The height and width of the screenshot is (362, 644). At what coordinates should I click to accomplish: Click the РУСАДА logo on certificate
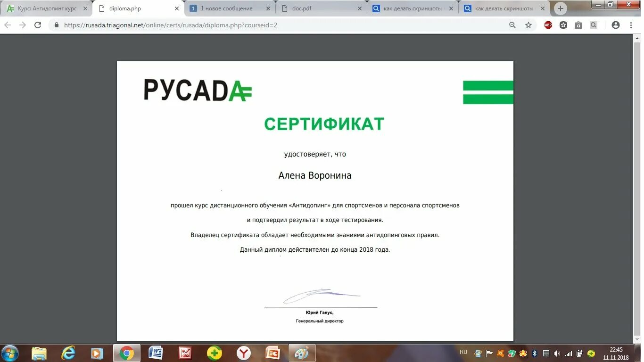tap(198, 90)
